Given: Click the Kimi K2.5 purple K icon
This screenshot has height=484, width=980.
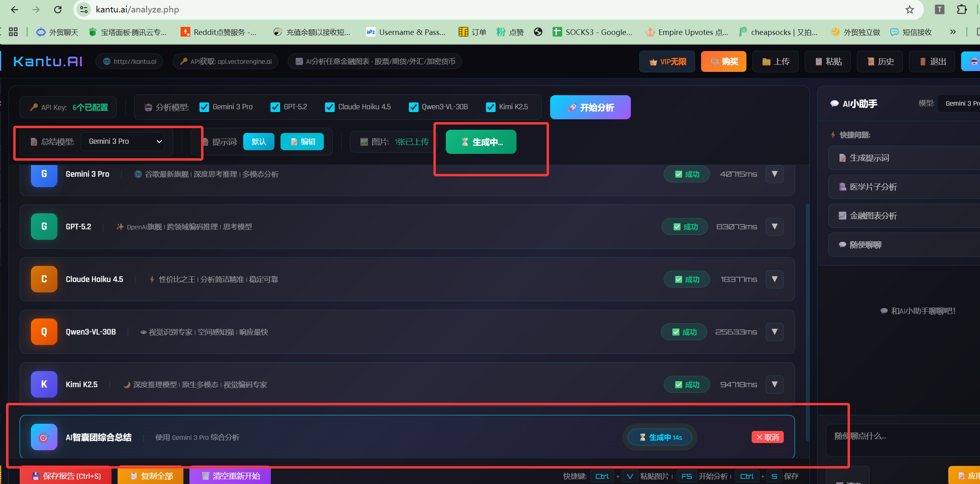Looking at the screenshot, I should (44, 384).
